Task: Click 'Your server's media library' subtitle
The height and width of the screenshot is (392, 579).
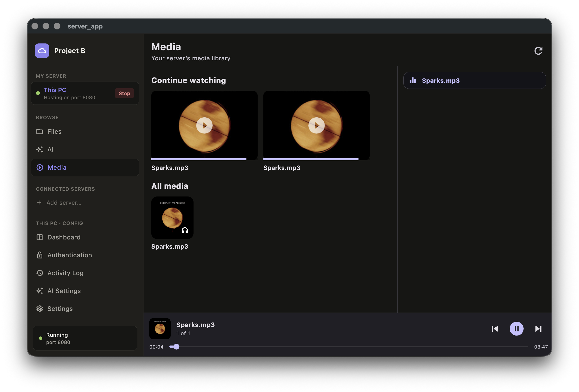Action: [191, 58]
